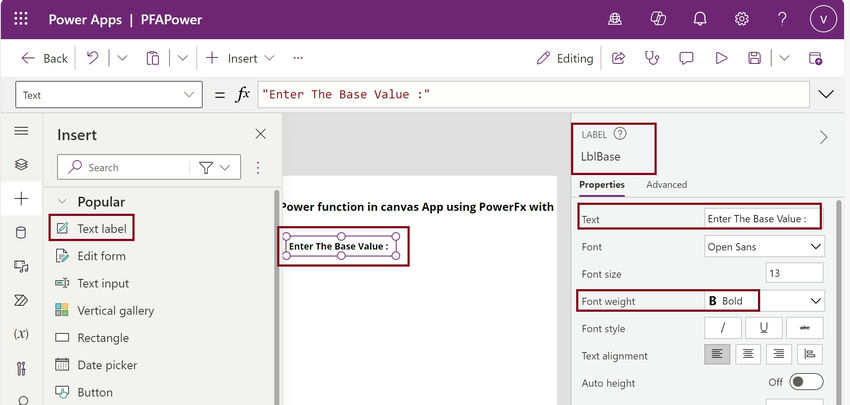Open the comments icon
This screenshot has width=850, height=405.
click(x=686, y=58)
